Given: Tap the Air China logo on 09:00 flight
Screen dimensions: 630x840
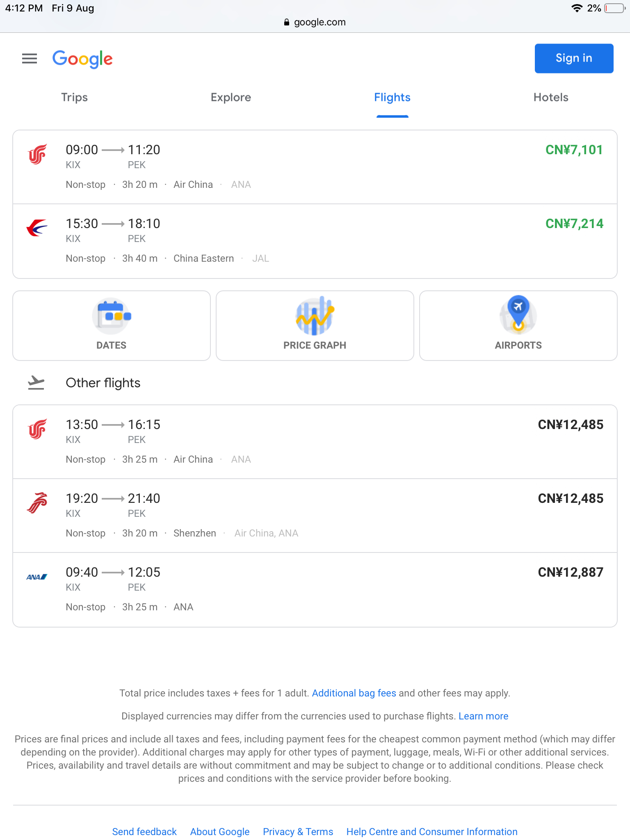Looking at the screenshot, I should tap(37, 155).
